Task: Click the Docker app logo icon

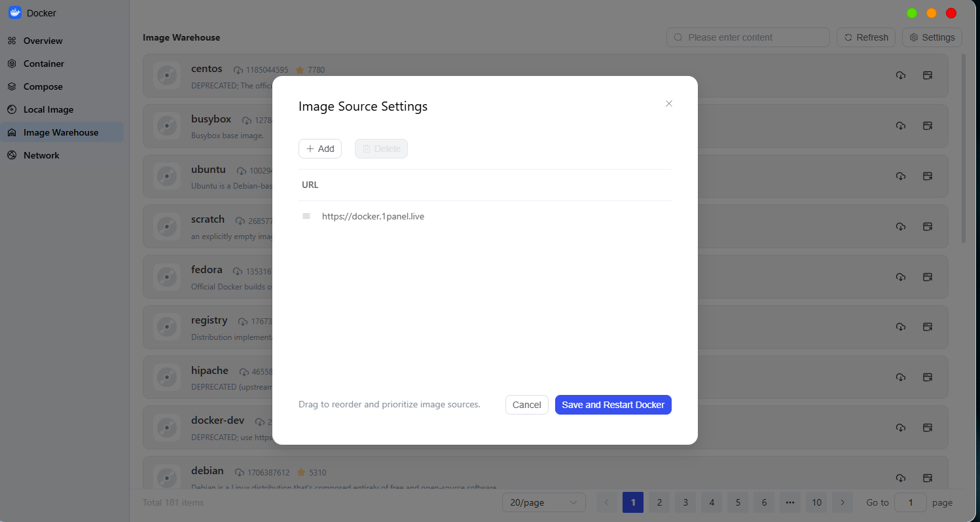Action: (x=15, y=12)
